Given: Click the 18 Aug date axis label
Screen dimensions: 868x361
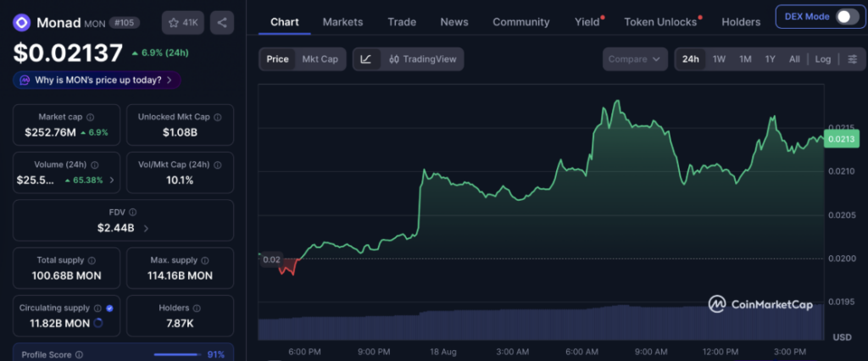Looking at the screenshot, I should pyautogui.click(x=442, y=353).
